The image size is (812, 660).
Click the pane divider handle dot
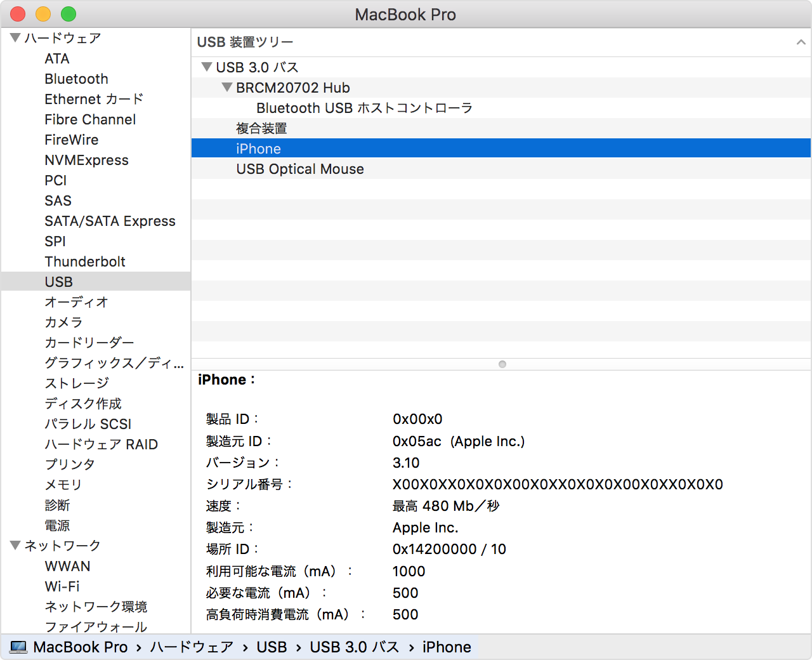[x=502, y=364]
